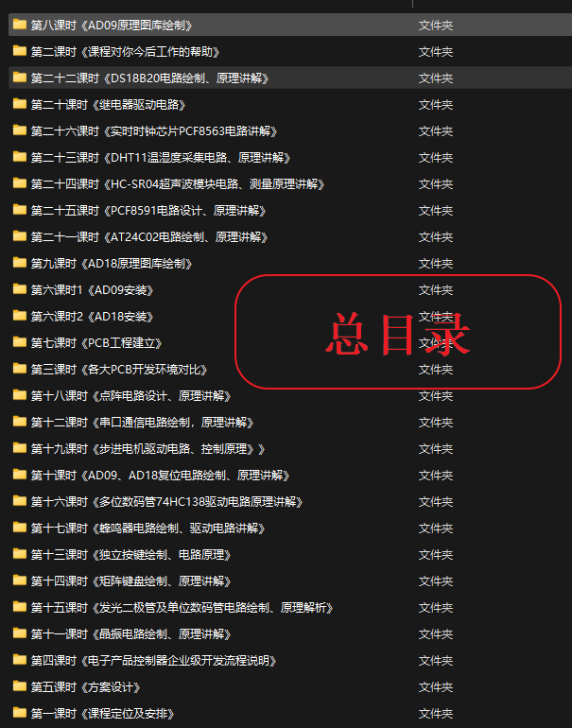Select folder icon for 第十三课时 独立按键绘制

pos(20,554)
